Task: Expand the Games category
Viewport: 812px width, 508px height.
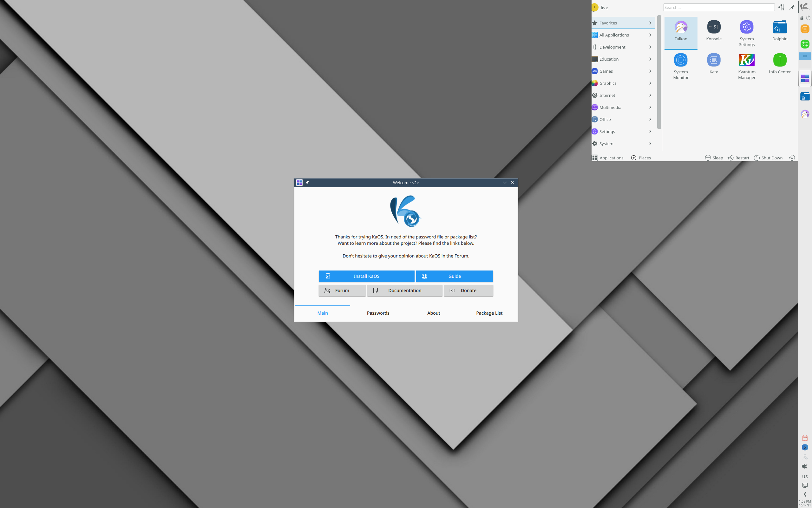Action: coord(623,71)
